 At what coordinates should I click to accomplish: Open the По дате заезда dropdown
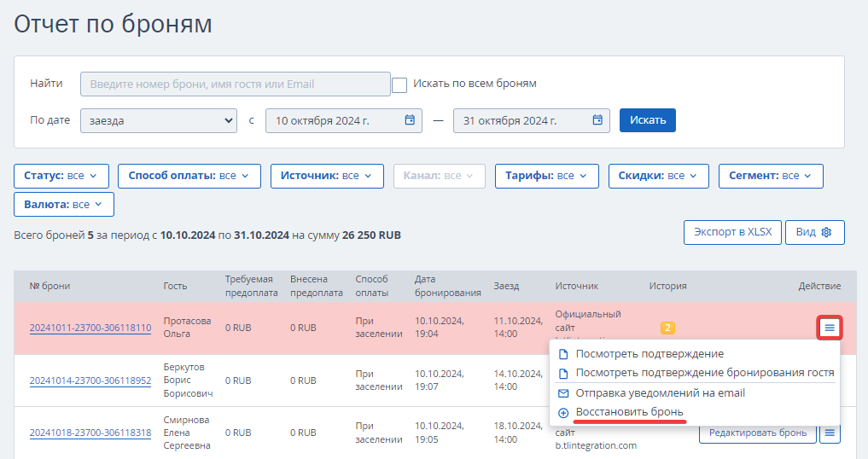158,120
